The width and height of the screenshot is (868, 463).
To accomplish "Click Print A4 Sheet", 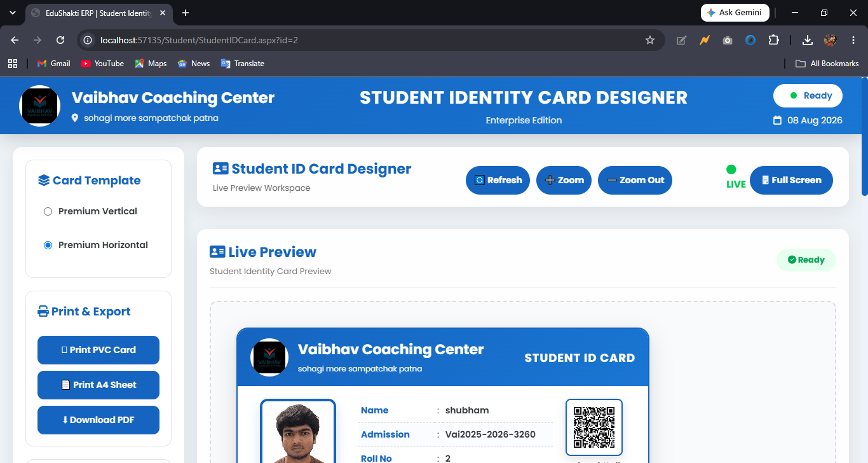I will pyautogui.click(x=98, y=385).
